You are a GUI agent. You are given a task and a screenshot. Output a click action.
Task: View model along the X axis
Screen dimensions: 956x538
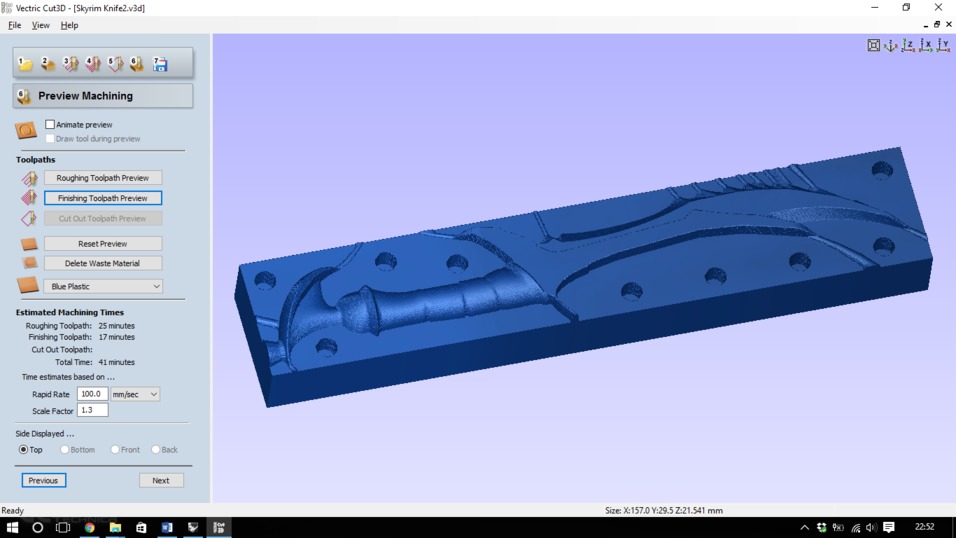pyautogui.click(x=926, y=45)
